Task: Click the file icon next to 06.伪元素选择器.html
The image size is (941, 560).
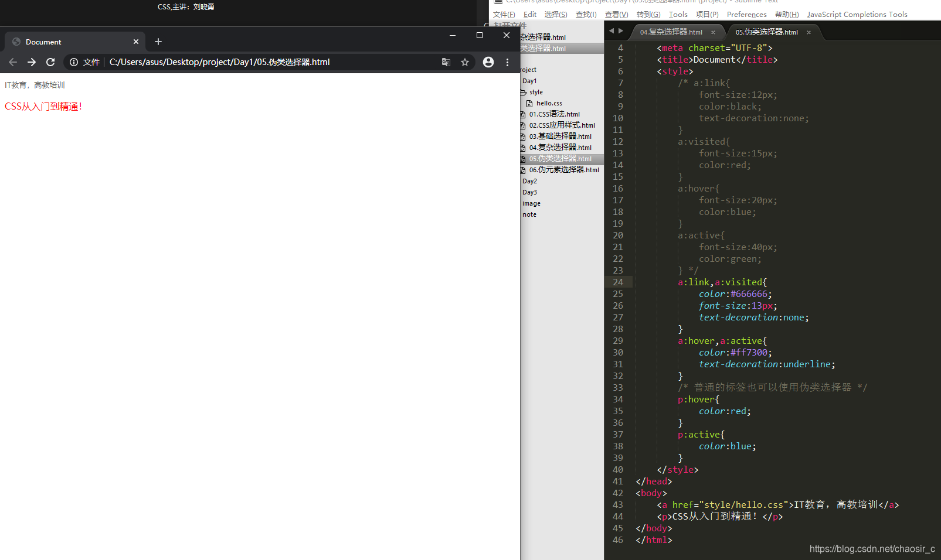Action: point(523,170)
